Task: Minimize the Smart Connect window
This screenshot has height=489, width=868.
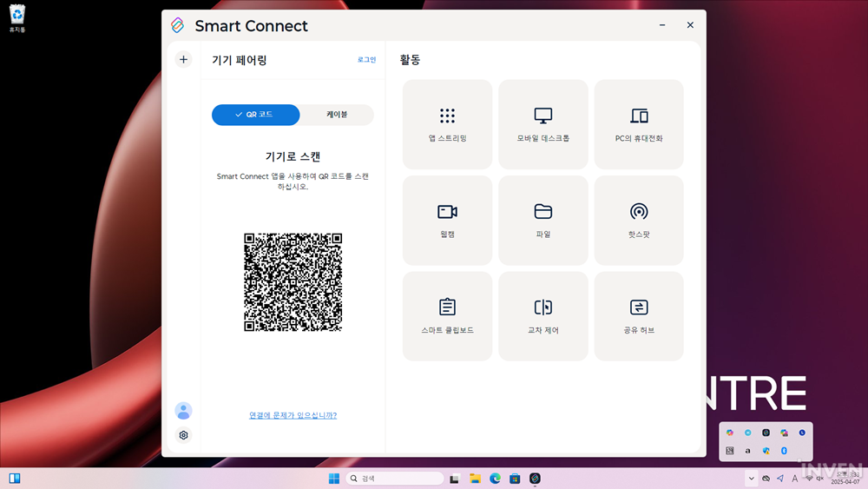Action: tap(662, 25)
